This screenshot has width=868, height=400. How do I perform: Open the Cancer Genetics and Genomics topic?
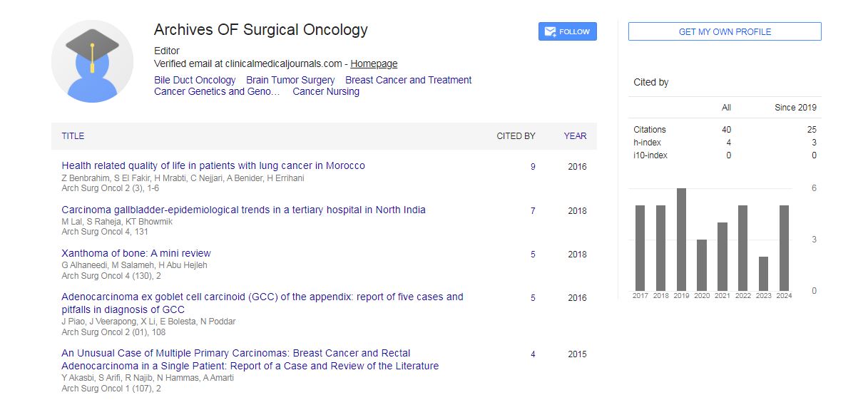pos(217,91)
